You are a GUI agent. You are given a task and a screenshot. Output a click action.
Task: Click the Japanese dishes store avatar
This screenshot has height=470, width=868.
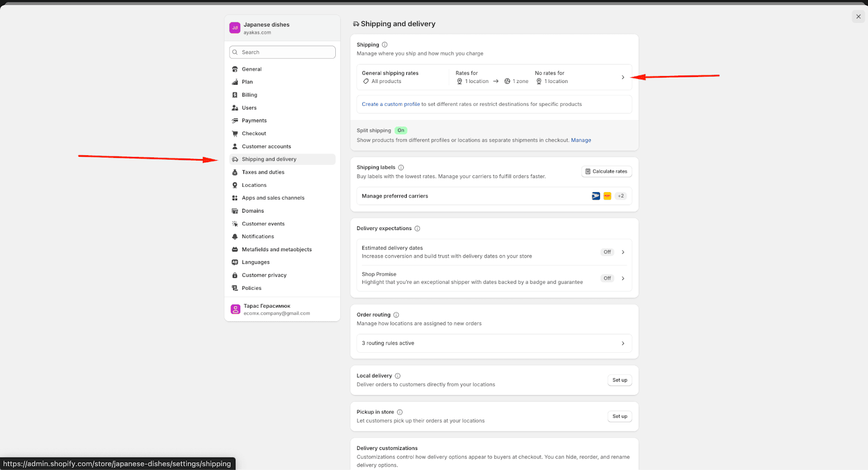[x=235, y=28]
